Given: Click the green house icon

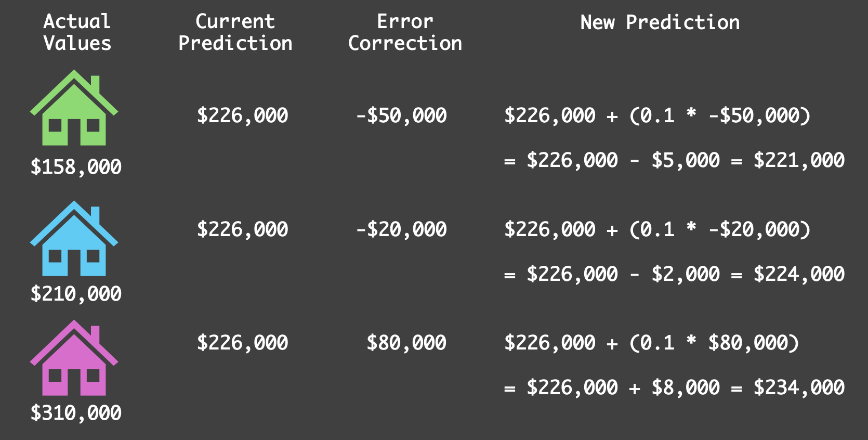Looking at the screenshot, I should tap(74, 109).
